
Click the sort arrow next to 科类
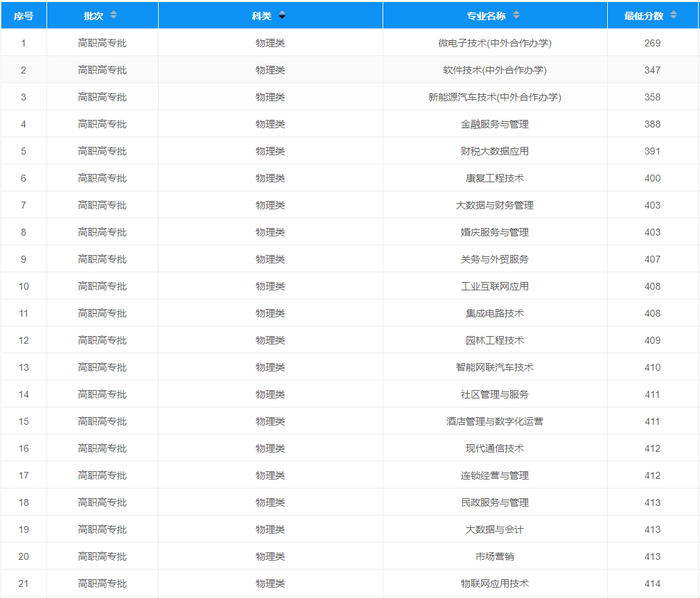point(282,15)
